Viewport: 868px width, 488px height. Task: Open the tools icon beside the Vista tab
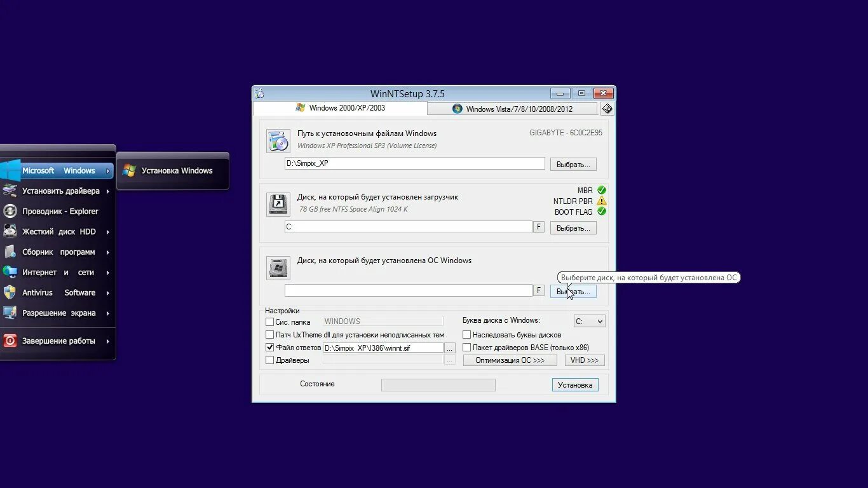[607, 109]
